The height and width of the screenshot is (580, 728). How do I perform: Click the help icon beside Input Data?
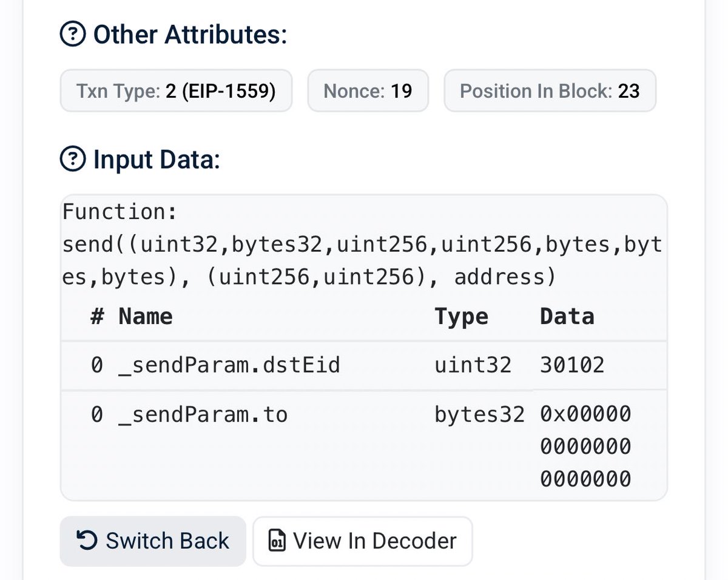[x=73, y=160]
